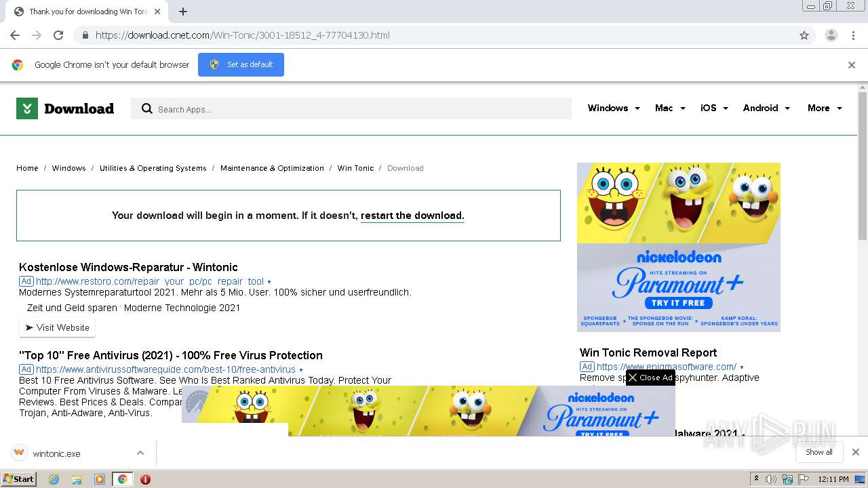Close the downloads bar
Viewport: 868px width, 488px height.
[856, 452]
